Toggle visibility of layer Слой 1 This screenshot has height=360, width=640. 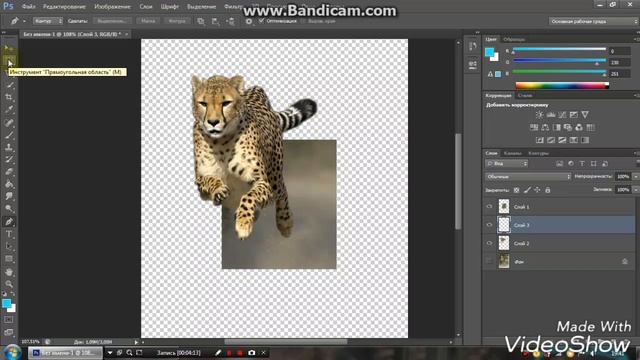click(489, 207)
